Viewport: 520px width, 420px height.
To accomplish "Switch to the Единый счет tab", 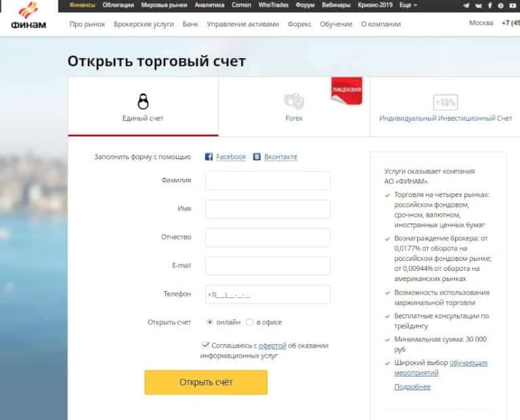I will coord(144,106).
